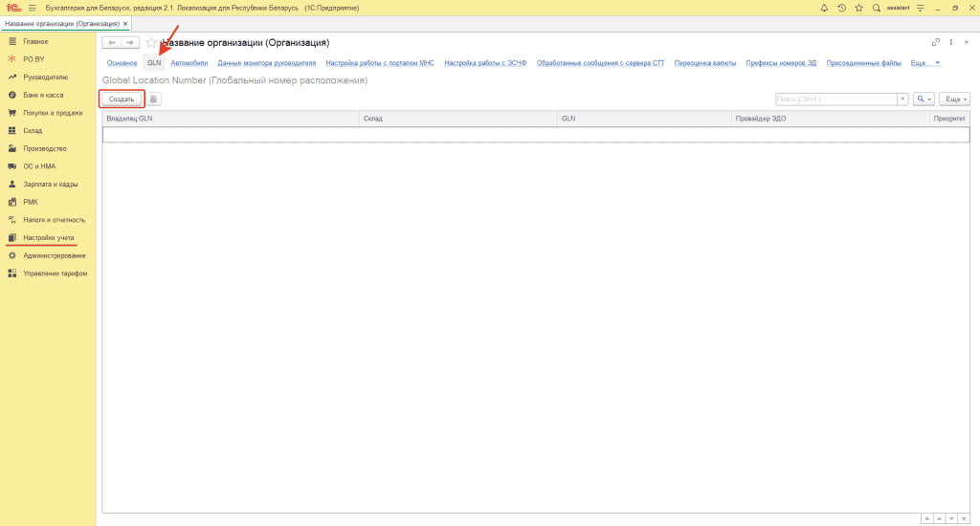The width and height of the screenshot is (980, 526).
Task: Open Настройки учета in sidebar
Action: (x=48, y=237)
